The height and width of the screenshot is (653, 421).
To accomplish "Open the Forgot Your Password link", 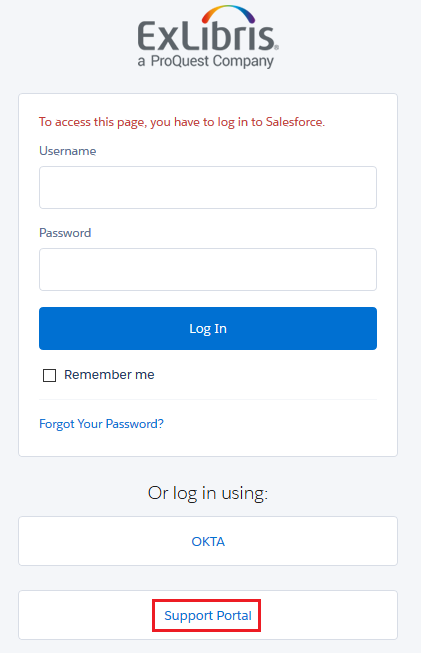I will click(x=101, y=424).
